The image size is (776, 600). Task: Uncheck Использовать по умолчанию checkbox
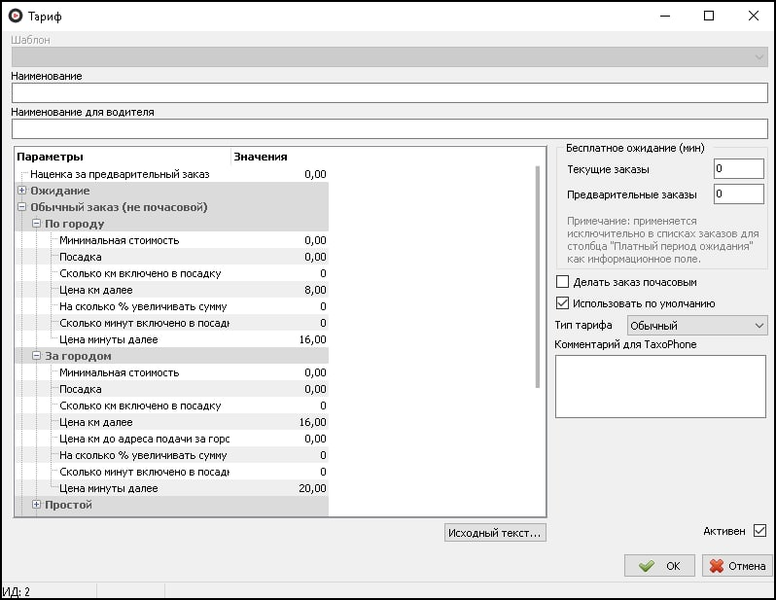(x=563, y=303)
